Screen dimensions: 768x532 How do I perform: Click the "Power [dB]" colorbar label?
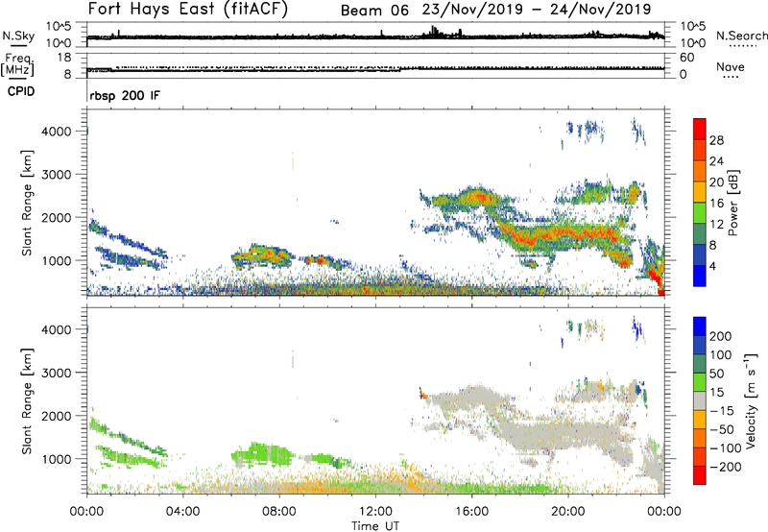732,203
